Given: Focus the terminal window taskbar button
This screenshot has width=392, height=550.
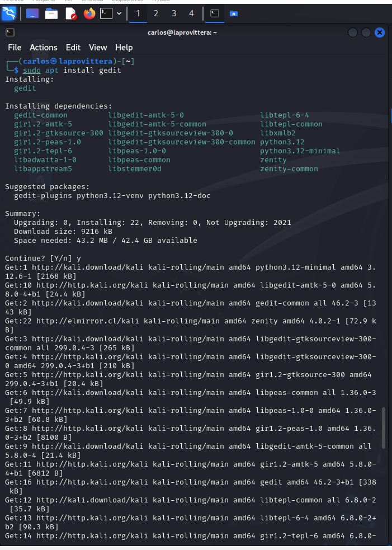Looking at the screenshot, I should (x=215, y=13).
